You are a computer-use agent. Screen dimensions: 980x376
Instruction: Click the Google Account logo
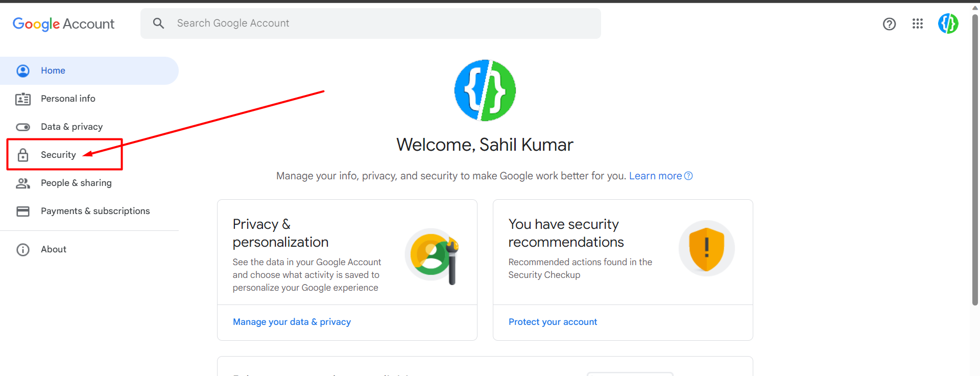coord(63,24)
